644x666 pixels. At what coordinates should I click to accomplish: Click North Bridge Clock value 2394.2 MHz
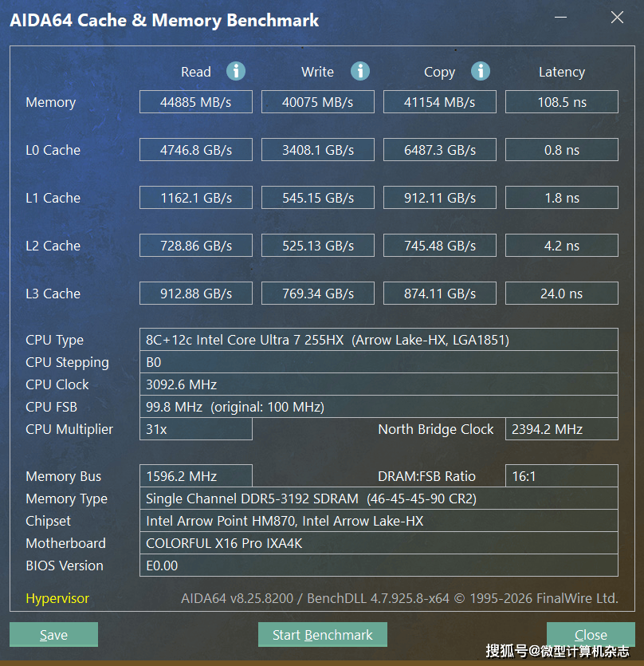click(562, 429)
